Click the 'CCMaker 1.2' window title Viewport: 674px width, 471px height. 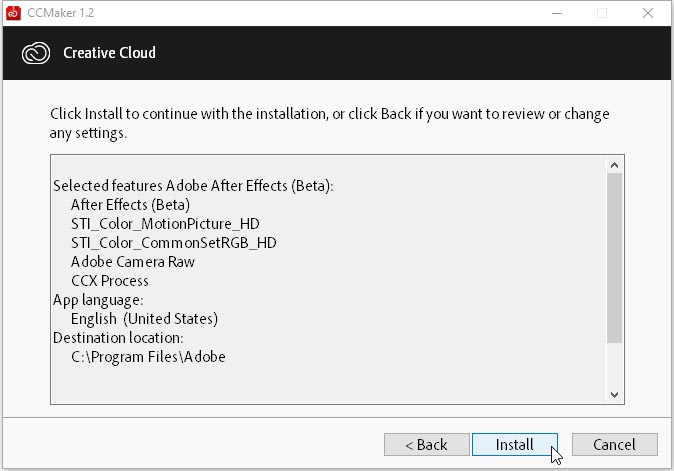(61, 13)
